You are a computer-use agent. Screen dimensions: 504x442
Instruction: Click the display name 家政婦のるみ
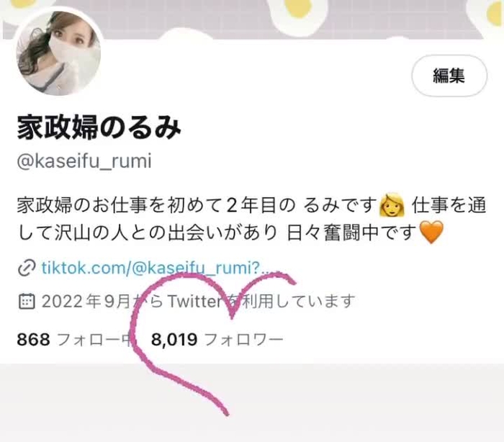(x=99, y=127)
